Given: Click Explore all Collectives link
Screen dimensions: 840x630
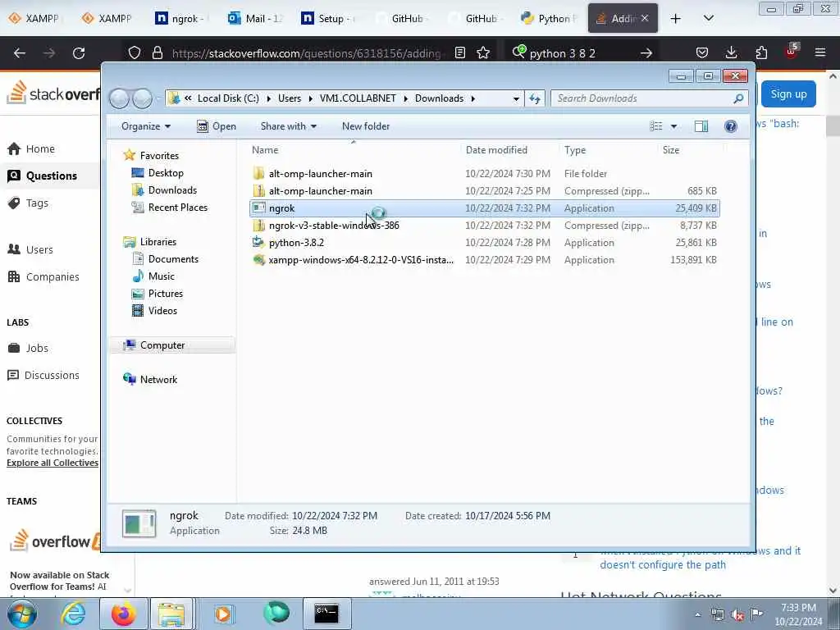Looking at the screenshot, I should tap(52, 463).
